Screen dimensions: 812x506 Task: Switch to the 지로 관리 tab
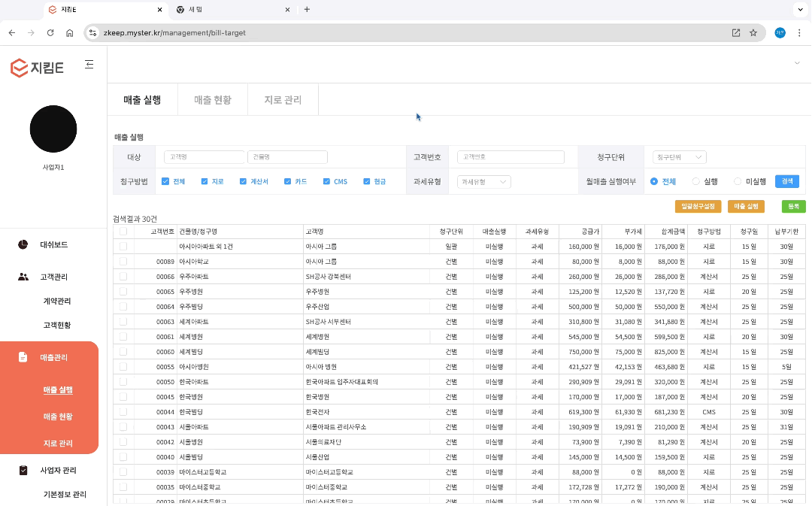click(283, 100)
